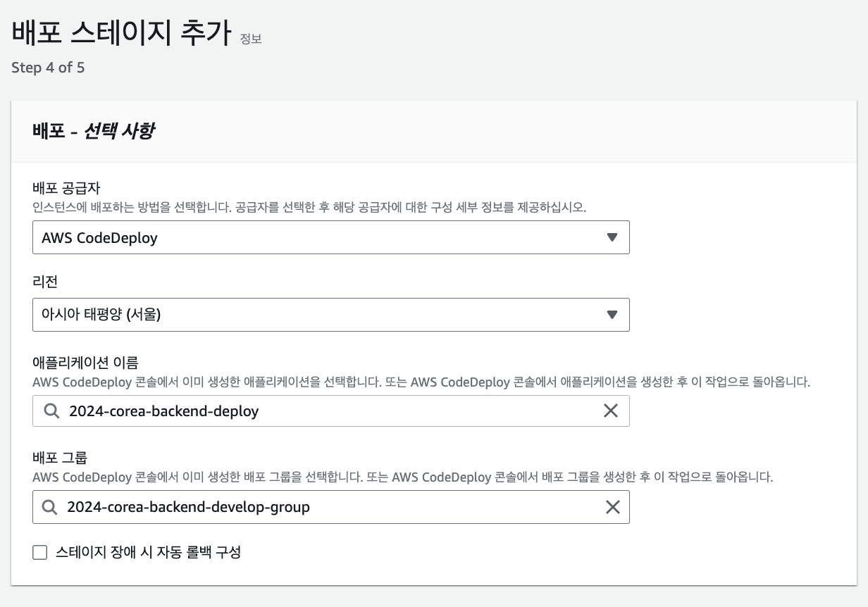868x607 pixels.
Task: Open the 정보 info link beside the title
Action: [251, 39]
